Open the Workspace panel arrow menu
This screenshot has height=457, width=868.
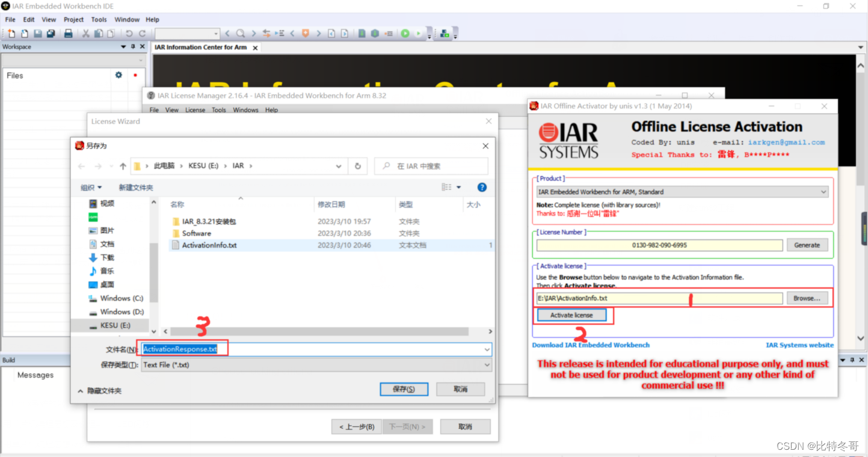coord(123,46)
